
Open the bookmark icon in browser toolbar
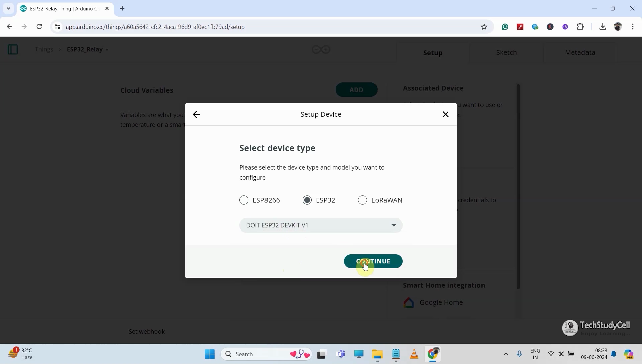click(484, 27)
